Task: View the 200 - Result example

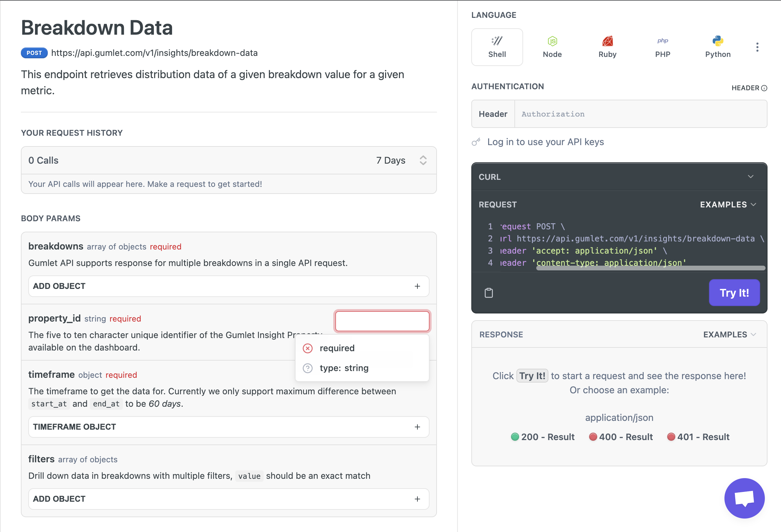Action: [x=543, y=437]
